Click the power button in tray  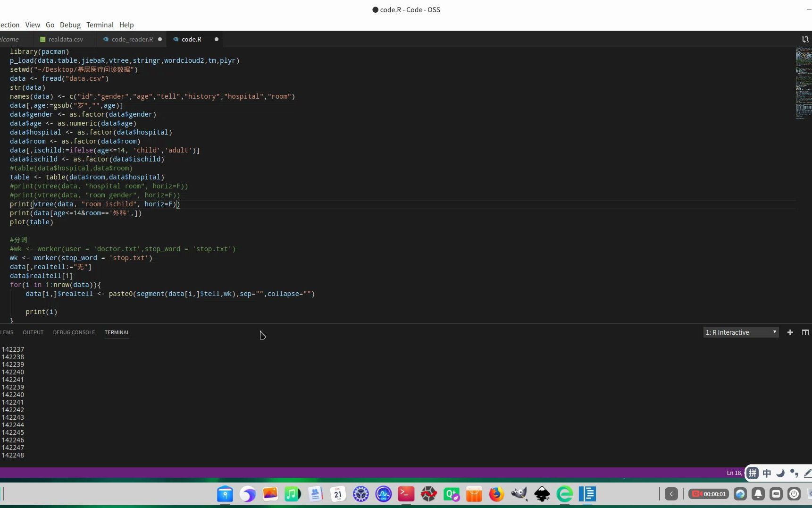coord(794,494)
